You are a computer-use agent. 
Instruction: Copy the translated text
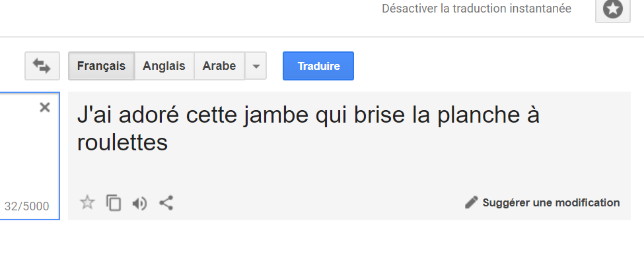(114, 203)
